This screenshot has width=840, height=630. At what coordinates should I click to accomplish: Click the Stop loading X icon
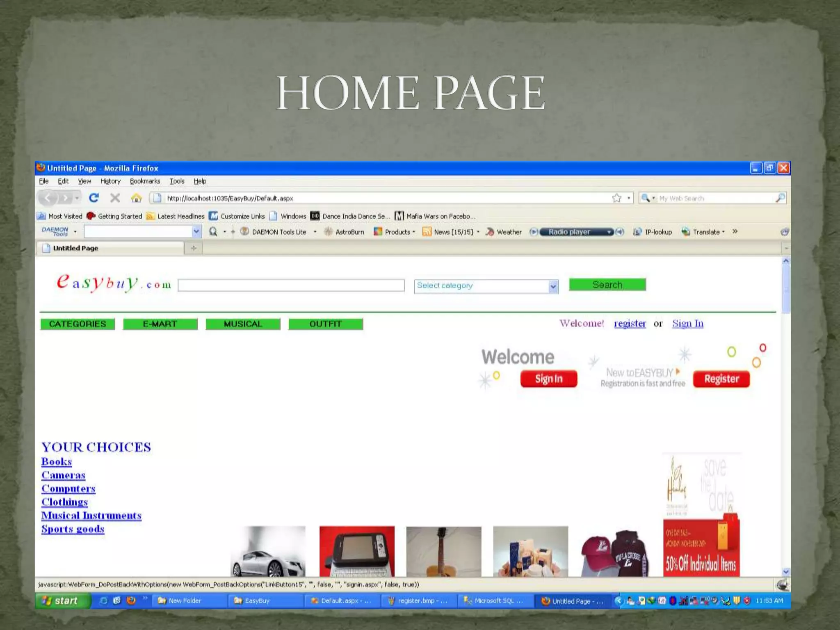pos(115,198)
